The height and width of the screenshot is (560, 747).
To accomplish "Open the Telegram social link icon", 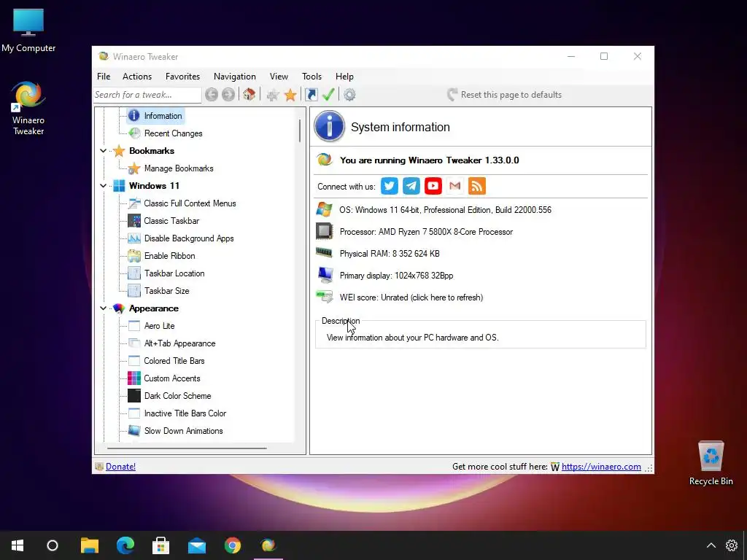I will 411,186.
